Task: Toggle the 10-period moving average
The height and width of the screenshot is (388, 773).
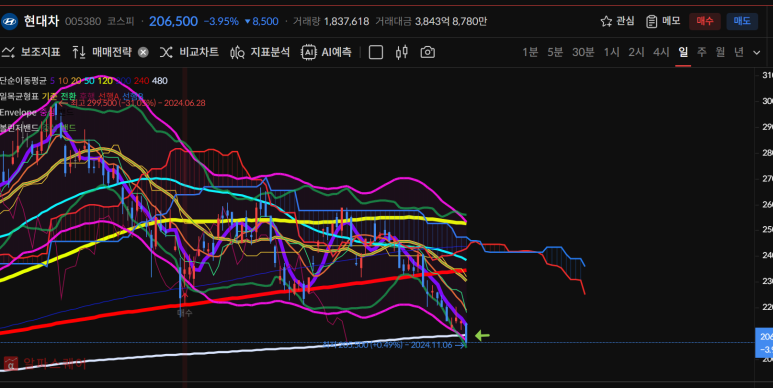Action: 63,80
